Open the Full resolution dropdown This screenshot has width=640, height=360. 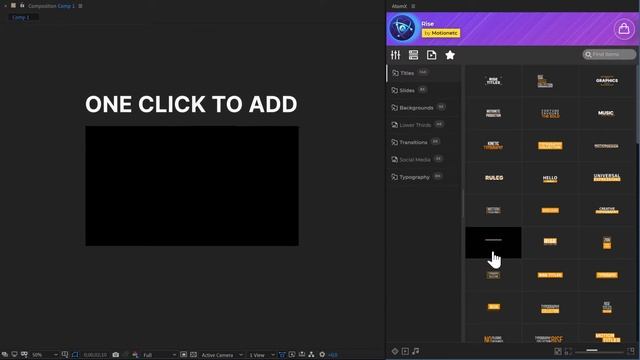pos(160,355)
